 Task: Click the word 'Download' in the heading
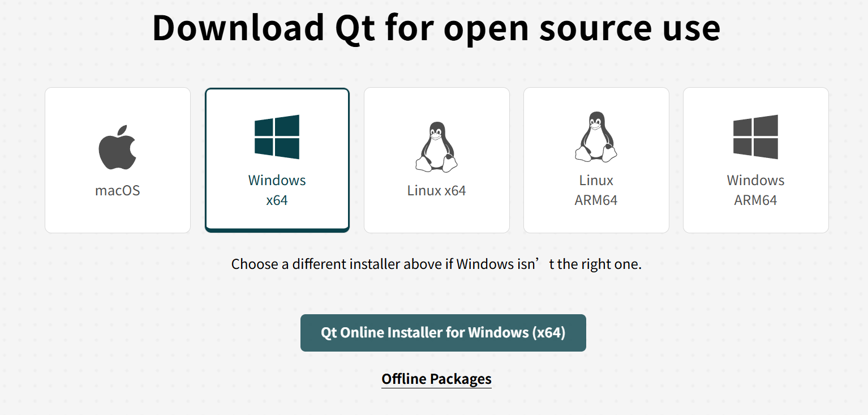pyautogui.click(x=238, y=27)
